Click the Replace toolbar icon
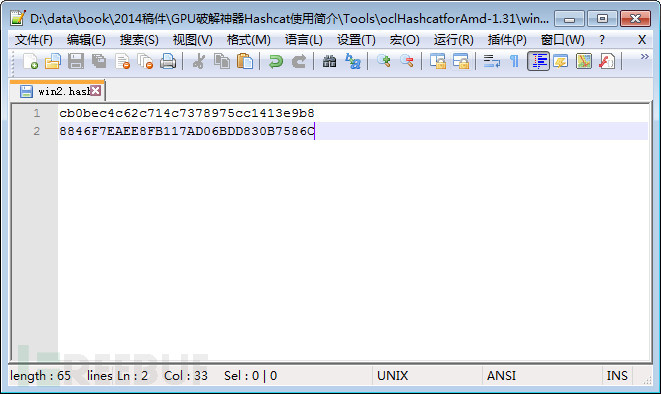The width and height of the screenshot is (661, 394). [x=352, y=62]
